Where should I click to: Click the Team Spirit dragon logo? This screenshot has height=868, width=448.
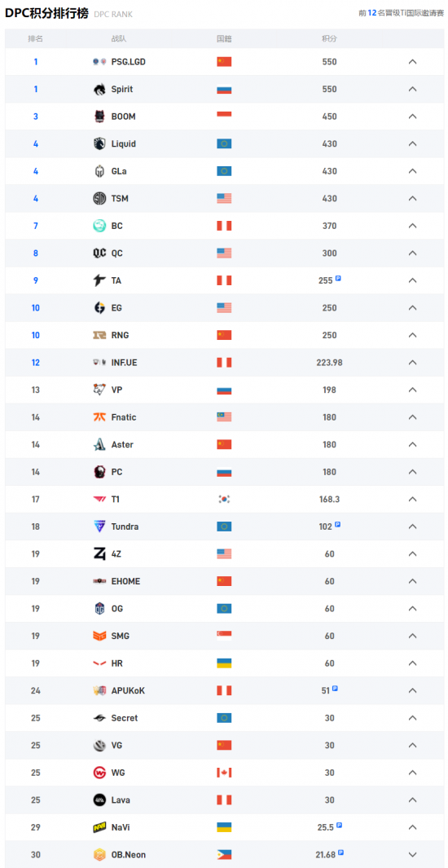[x=99, y=89]
